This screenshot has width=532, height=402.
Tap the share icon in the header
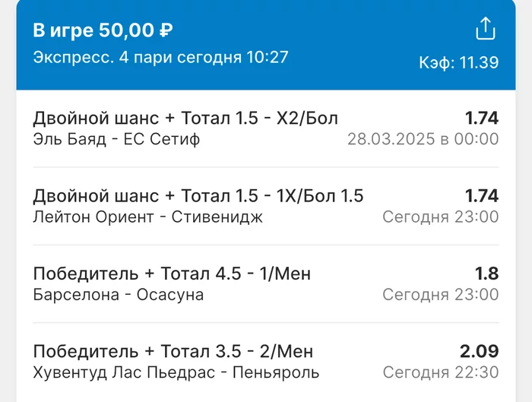click(x=485, y=30)
